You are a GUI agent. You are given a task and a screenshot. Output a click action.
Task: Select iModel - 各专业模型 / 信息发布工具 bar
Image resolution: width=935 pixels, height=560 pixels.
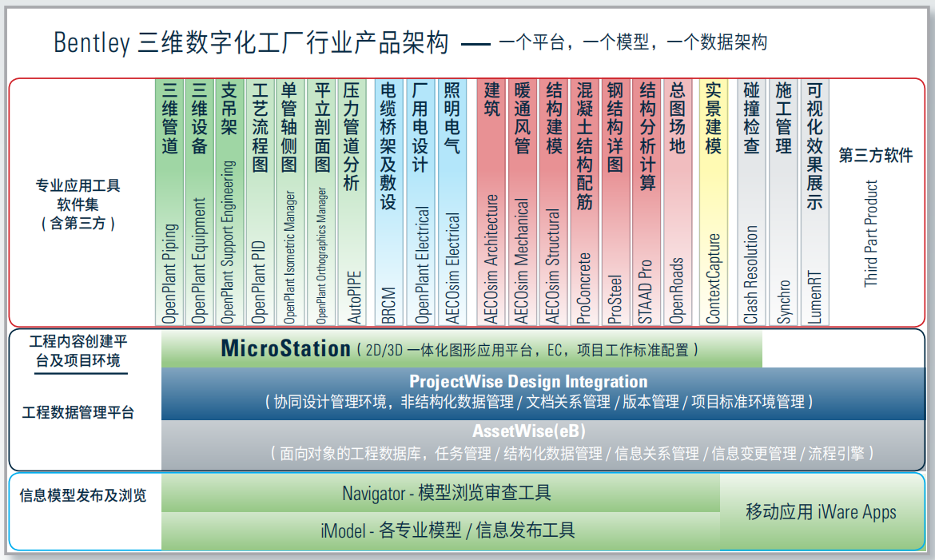click(440, 530)
